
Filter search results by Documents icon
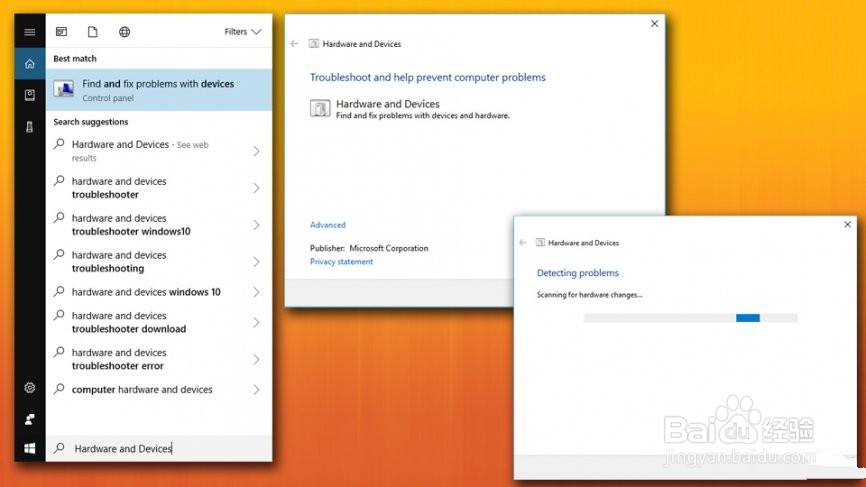coord(93,32)
